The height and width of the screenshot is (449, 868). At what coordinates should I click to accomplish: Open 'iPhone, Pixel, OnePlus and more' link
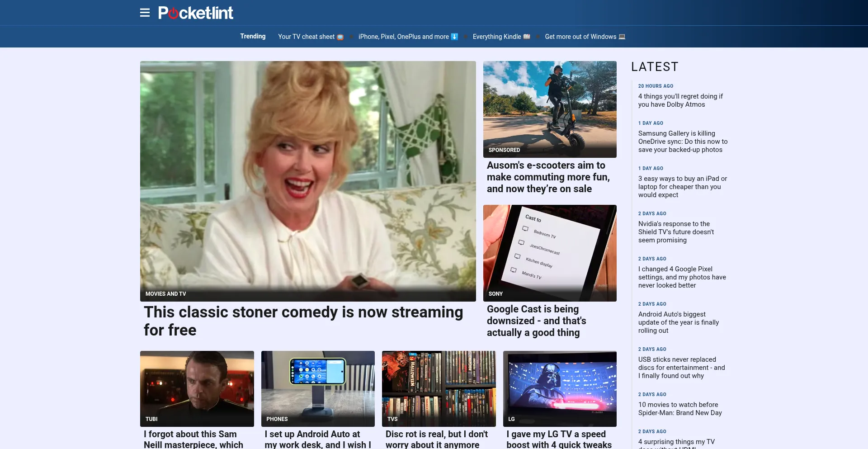tap(408, 37)
